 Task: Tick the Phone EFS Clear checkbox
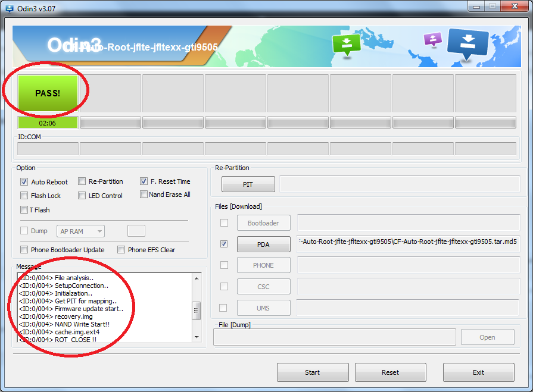click(121, 250)
